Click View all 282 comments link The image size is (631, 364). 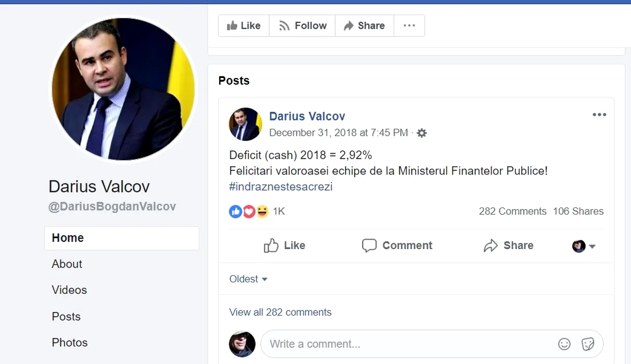pyautogui.click(x=280, y=313)
